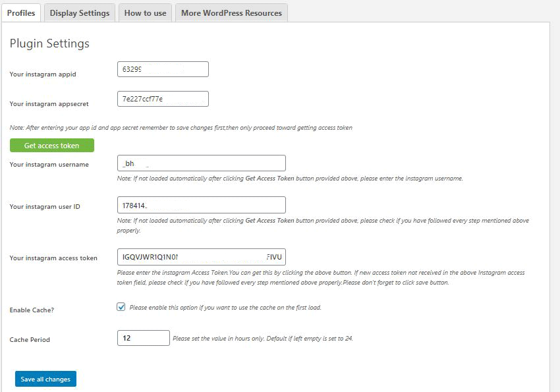Image resolution: width=560 pixels, height=392 pixels.
Task: Focus the Instagram appid input field
Action: (x=163, y=69)
